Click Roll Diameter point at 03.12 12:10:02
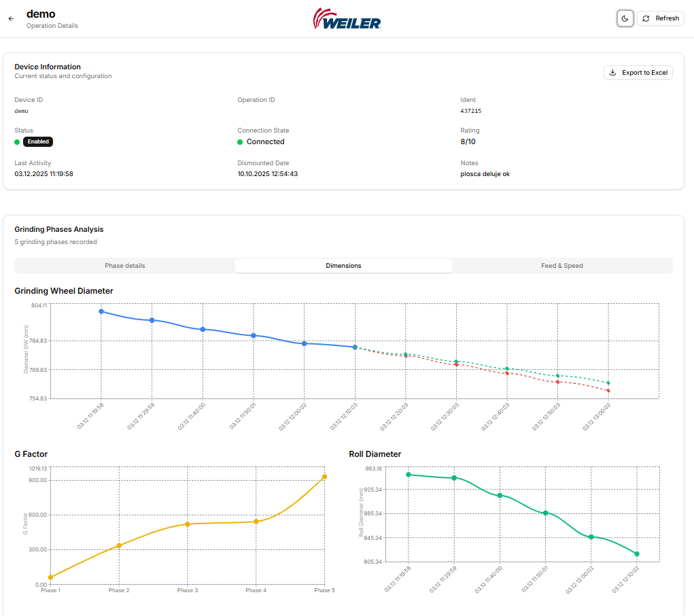 pyautogui.click(x=637, y=554)
